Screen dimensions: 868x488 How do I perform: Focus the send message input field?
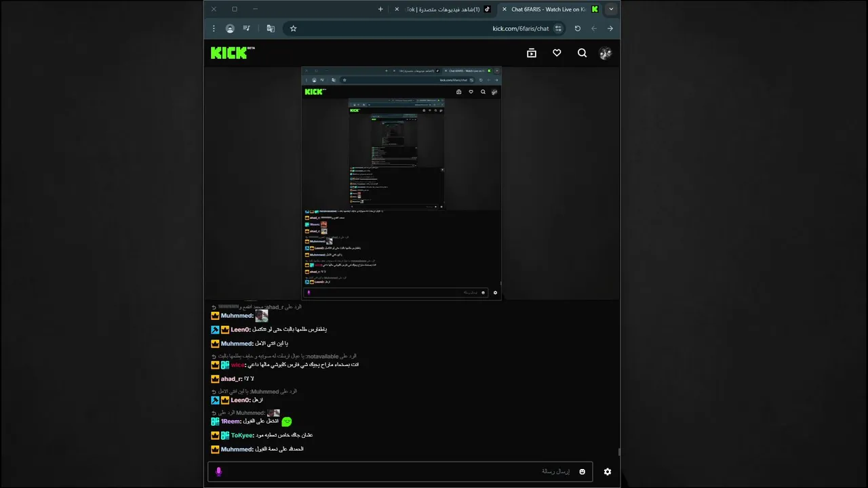[400, 472]
